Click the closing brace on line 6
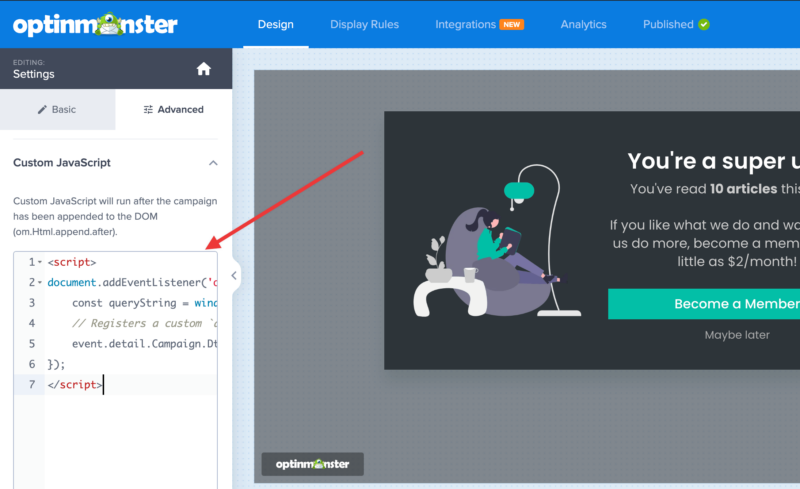The width and height of the screenshot is (800, 489). [56, 364]
